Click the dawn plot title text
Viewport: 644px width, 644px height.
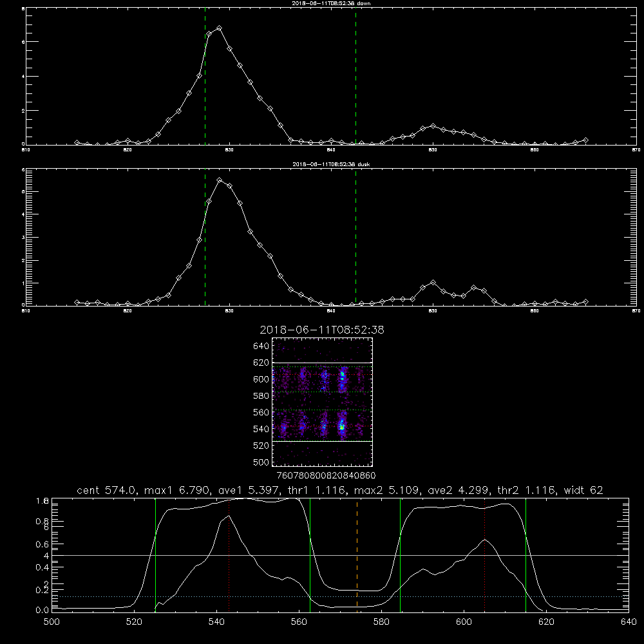pyautogui.click(x=331, y=3)
